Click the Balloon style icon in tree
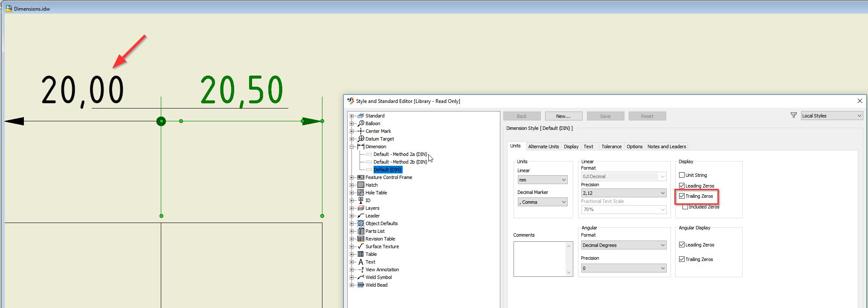This screenshot has height=308, width=868. (361, 123)
